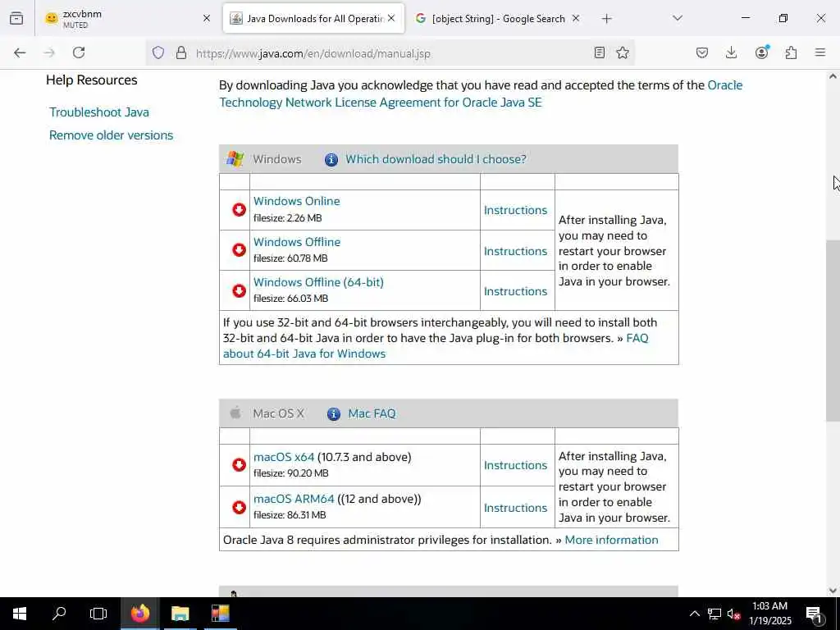
Task: Open FAQ about 64-bit Java for Windows
Action: 436,346
